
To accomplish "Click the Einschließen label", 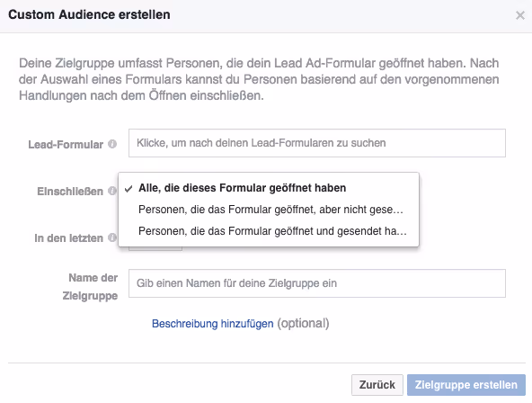I will tap(70, 192).
